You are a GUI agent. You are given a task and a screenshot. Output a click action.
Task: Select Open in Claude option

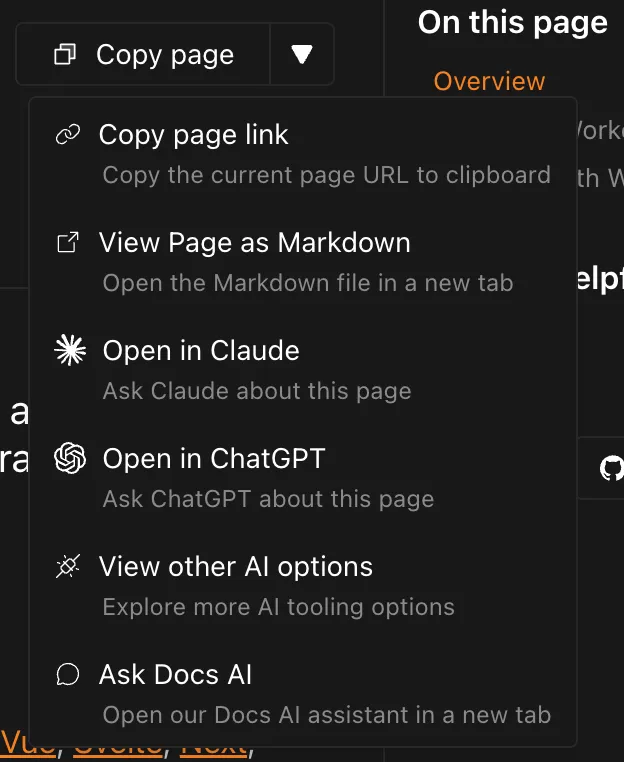201,350
